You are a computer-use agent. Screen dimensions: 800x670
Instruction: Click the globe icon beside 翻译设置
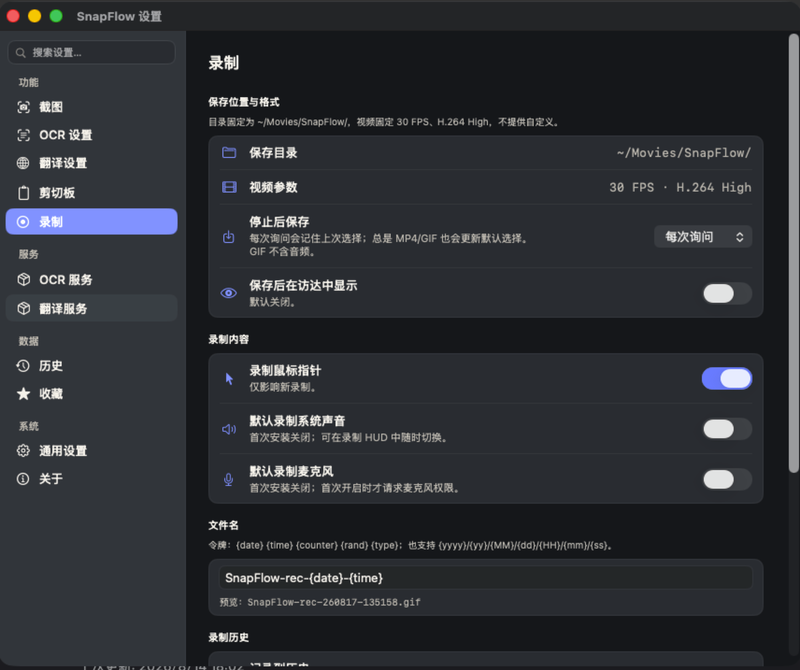point(23,163)
